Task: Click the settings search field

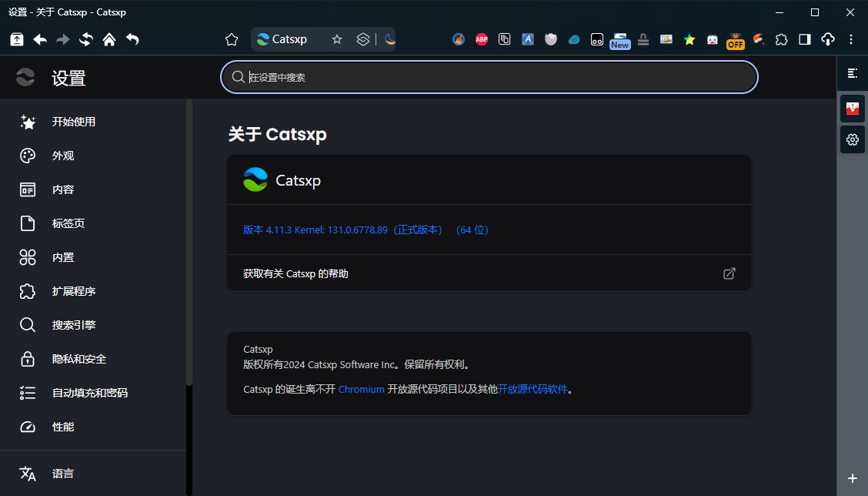Action: [489, 77]
